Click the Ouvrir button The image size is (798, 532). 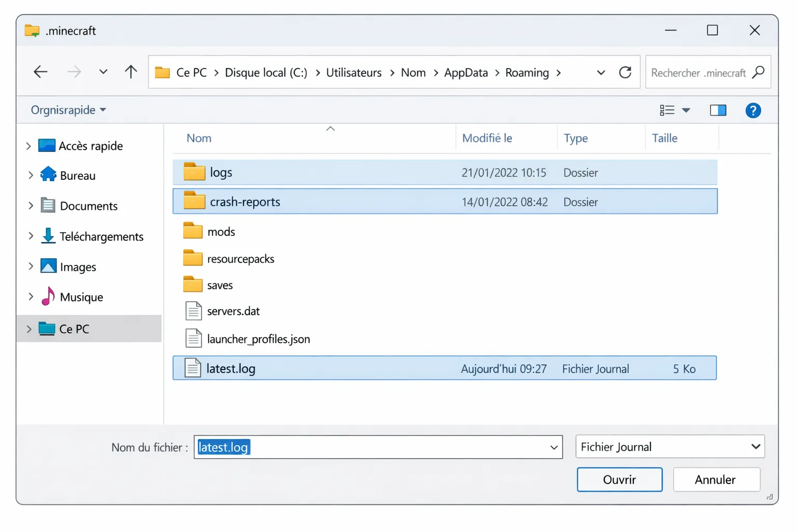[619, 479]
